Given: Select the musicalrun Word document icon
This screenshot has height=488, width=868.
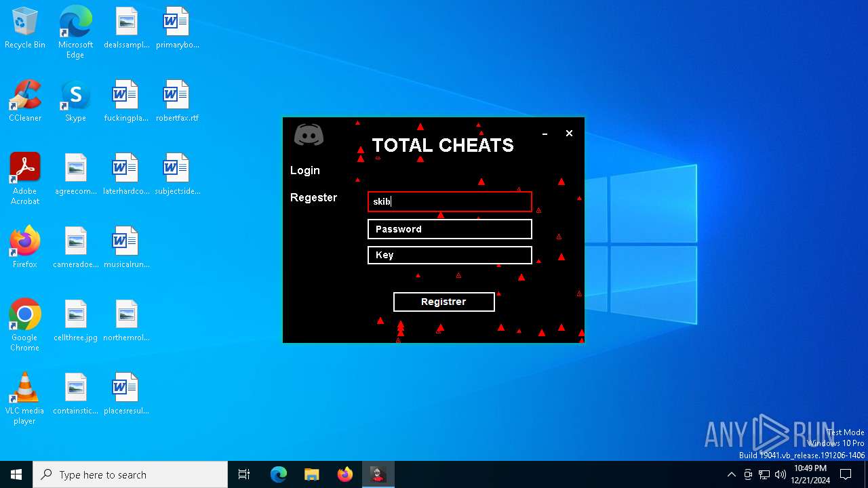Looking at the screenshot, I should coord(126,247).
